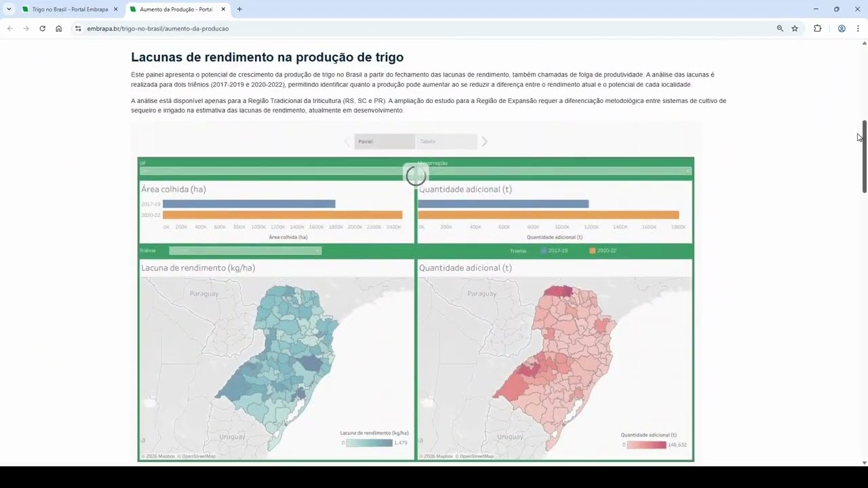Click the 2017-19 bar in Área colhida
868x488 pixels.
(249, 204)
